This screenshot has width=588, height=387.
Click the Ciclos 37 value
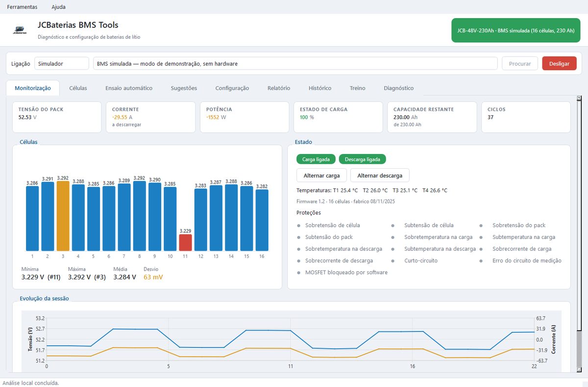point(490,117)
